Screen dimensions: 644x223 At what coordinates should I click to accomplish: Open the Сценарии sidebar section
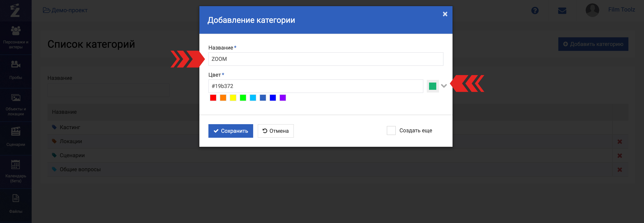[16, 138]
